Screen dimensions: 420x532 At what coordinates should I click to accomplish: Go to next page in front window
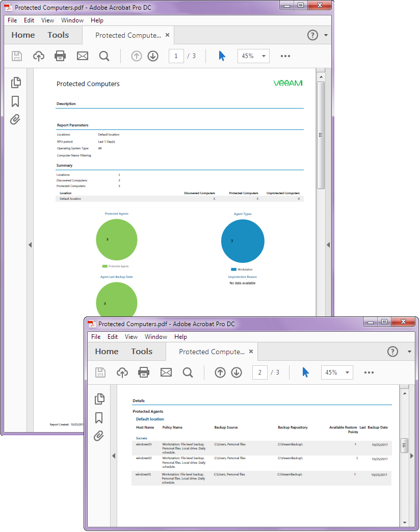coord(237,373)
